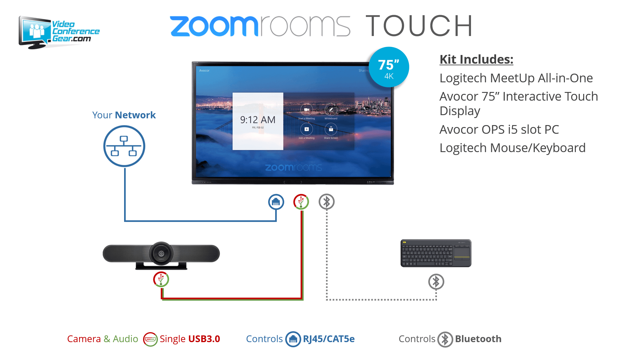This screenshot has width=643, height=364.
Task: Click the Logitech MeetUp camera thumbnail
Action: click(160, 254)
